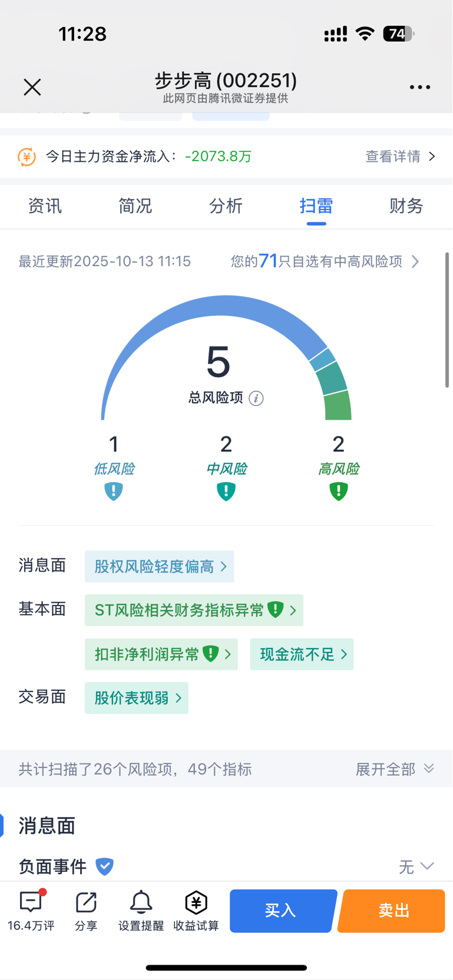Open the three-dot more menu
The height and width of the screenshot is (980, 453).
(x=420, y=87)
